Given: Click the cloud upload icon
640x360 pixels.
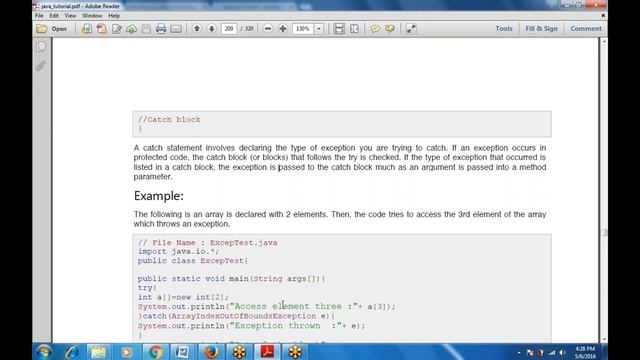Looking at the screenshot, I should coord(131,29).
